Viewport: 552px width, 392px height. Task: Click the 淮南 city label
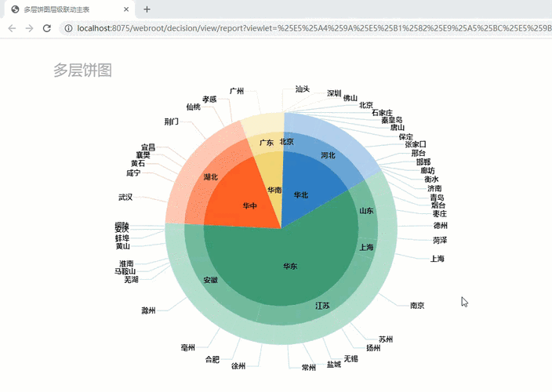[126, 263]
